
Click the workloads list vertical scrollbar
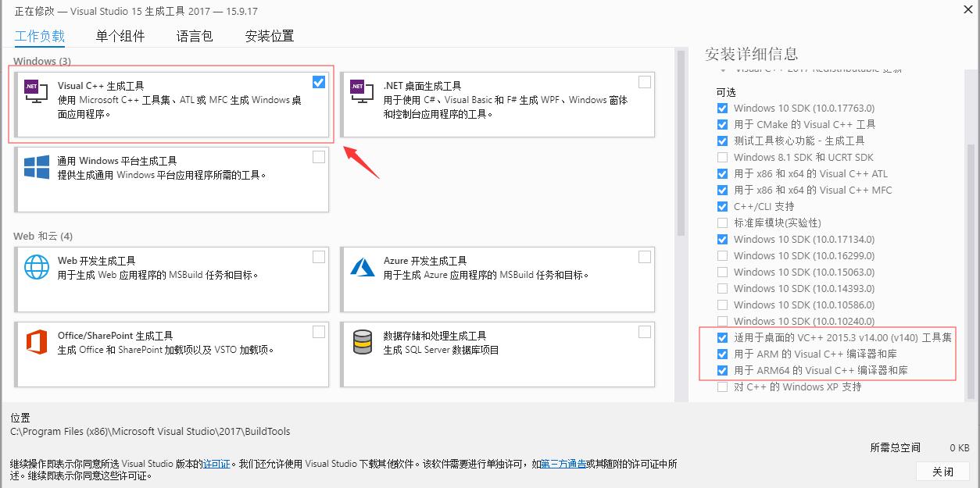(681, 142)
